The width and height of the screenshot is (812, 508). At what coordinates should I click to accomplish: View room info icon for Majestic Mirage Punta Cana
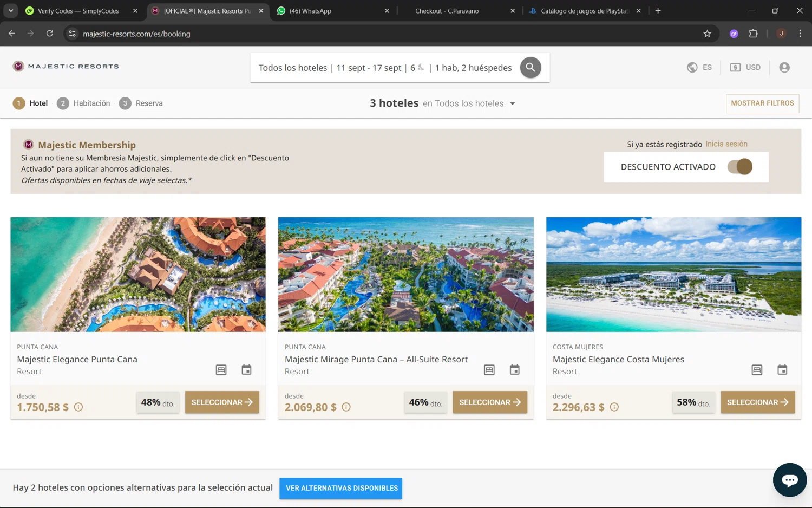click(x=489, y=370)
